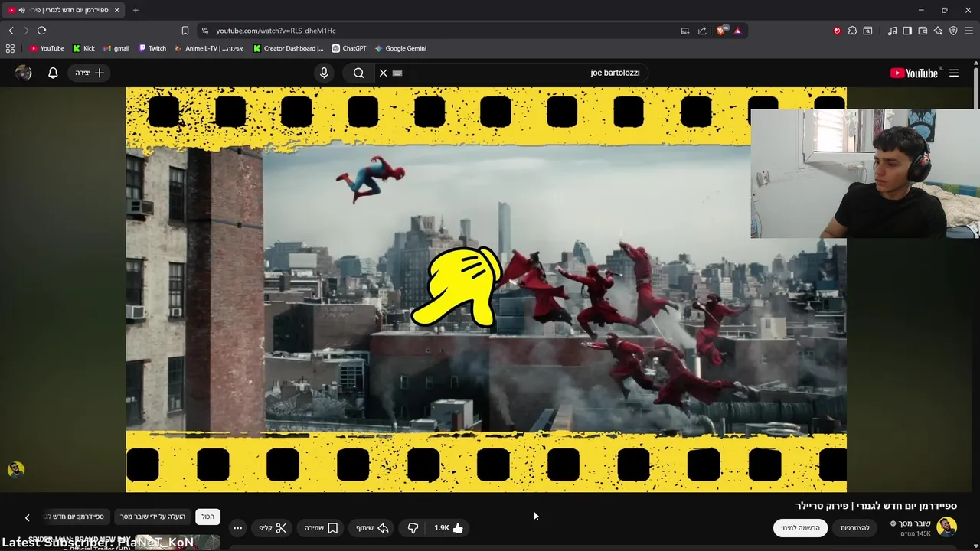The width and height of the screenshot is (980, 551).
Task: Share the page with the address bar share icon
Action: (702, 31)
